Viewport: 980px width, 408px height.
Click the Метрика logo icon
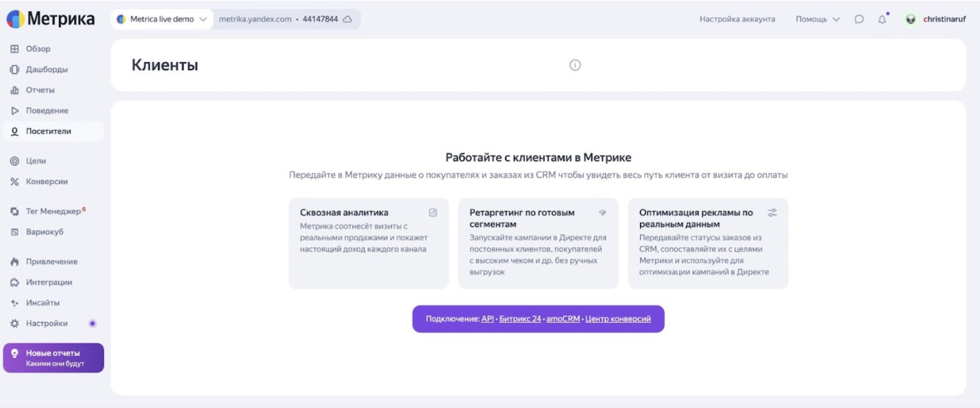pyautogui.click(x=15, y=19)
